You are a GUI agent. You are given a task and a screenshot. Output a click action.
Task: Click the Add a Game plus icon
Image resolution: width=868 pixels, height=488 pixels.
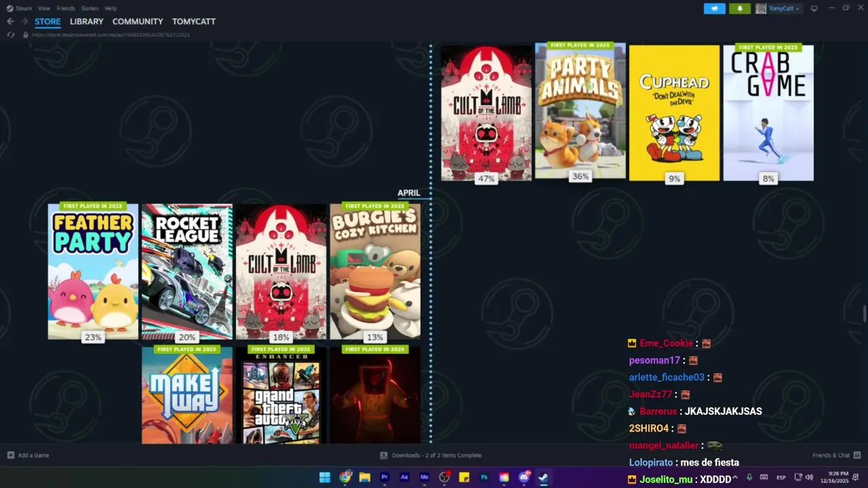click(x=10, y=455)
